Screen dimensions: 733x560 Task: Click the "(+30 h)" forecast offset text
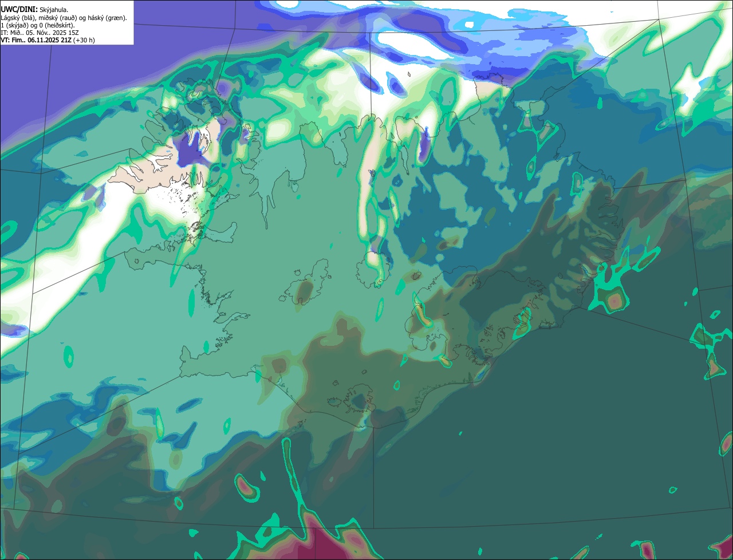tap(84, 40)
